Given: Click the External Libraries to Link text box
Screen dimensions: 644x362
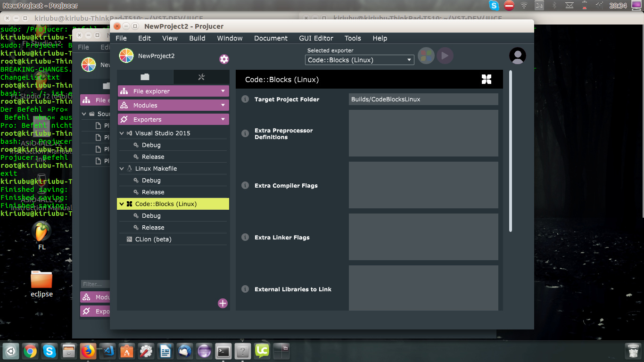Looking at the screenshot, I should tap(423, 288).
